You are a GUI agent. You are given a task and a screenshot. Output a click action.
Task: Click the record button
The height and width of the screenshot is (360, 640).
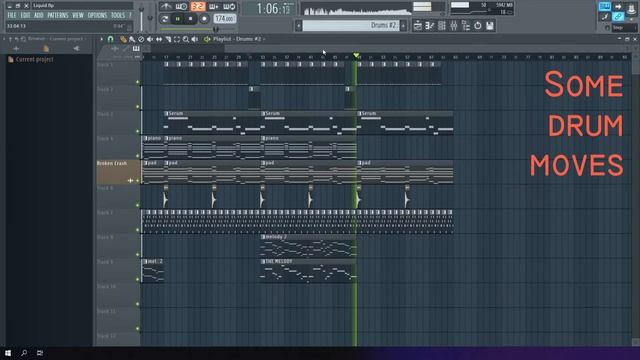pyautogui.click(x=204, y=19)
